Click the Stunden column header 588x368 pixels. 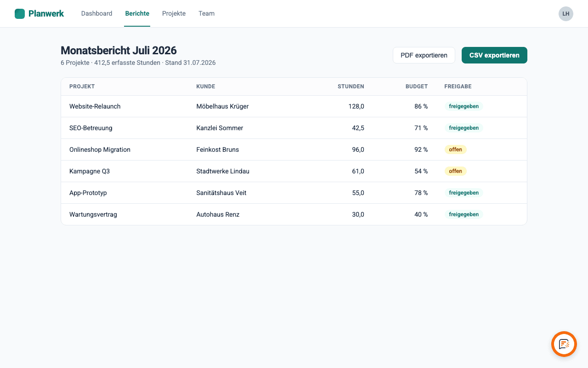pyautogui.click(x=351, y=86)
